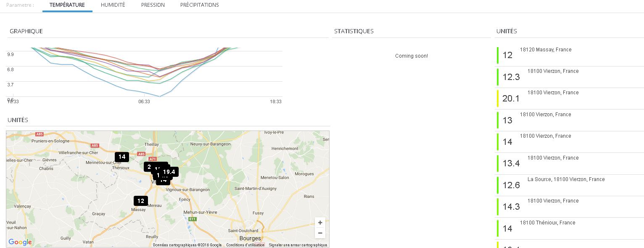Select the 14.3 Vierzon unit
Image resolution: width=644 pixels, height=248 pixels.
pyautogui.click(x=553, y=201)
